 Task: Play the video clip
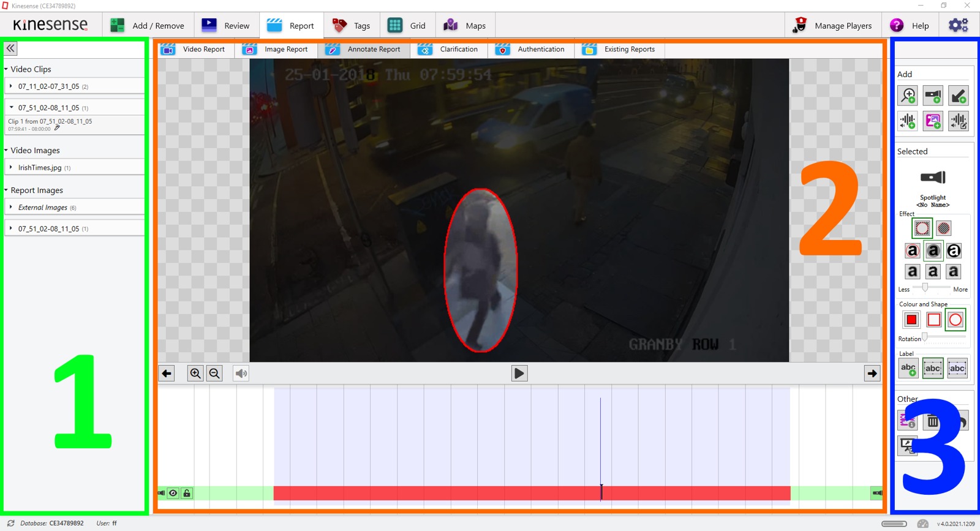tap(519, 373)
